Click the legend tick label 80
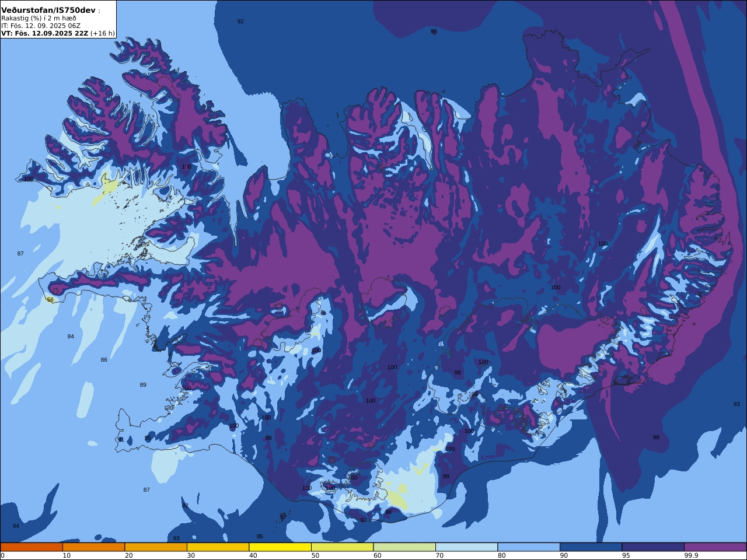 click(x=502, y=555)
